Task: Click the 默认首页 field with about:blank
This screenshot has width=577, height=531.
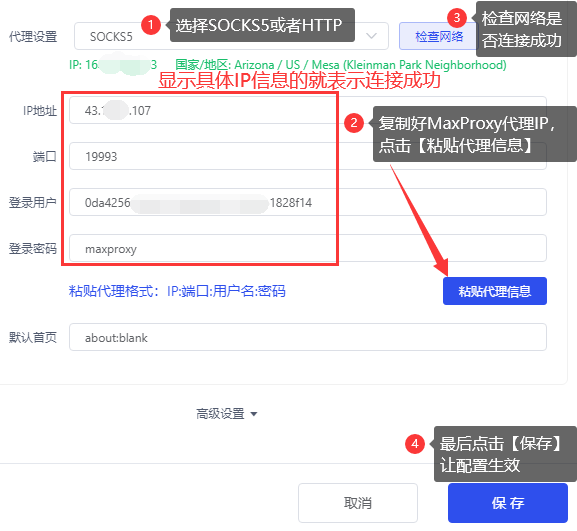Action: coord(308,337)
